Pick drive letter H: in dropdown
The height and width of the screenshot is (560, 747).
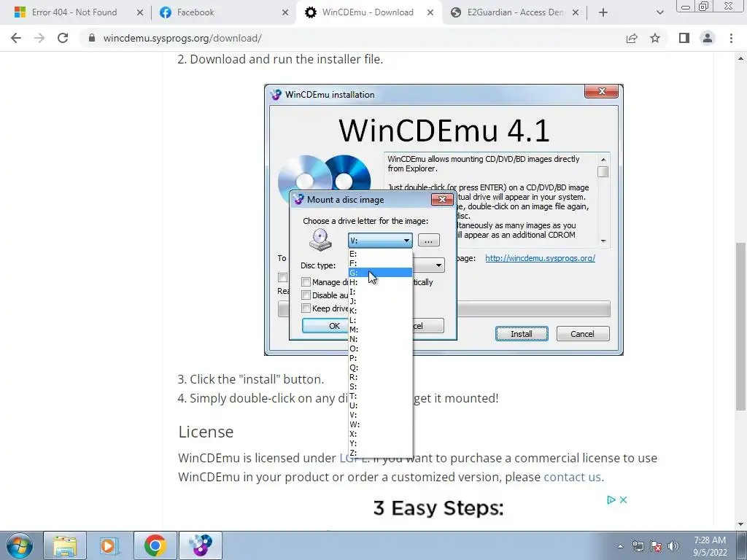click(380, 282)
